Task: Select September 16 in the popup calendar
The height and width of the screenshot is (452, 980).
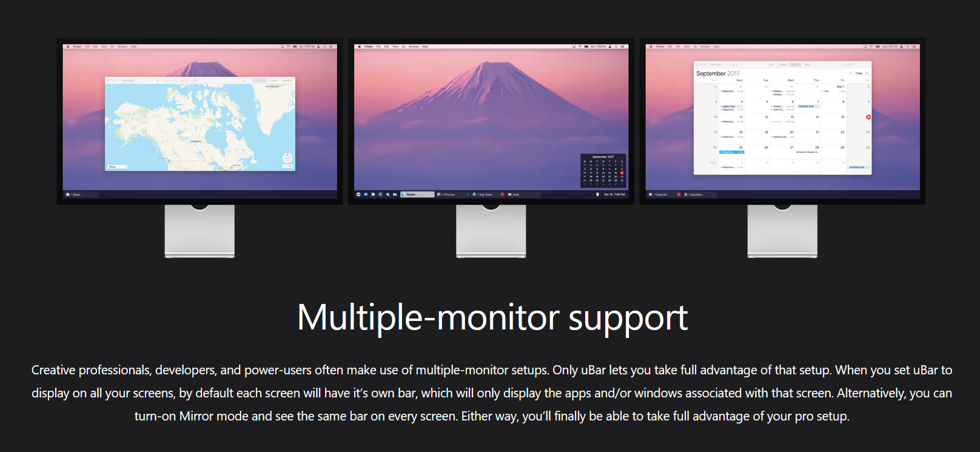Action: (x=622, y=173)
